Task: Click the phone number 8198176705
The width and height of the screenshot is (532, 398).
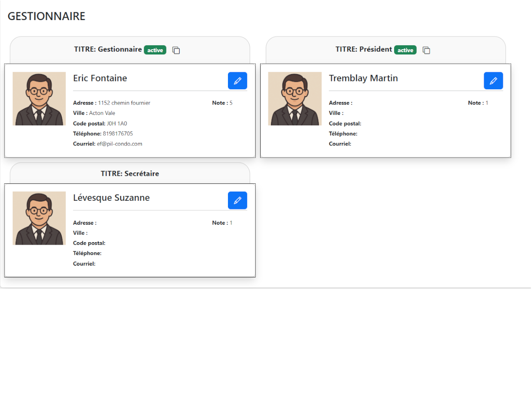Action: click(x=118, y=134)
